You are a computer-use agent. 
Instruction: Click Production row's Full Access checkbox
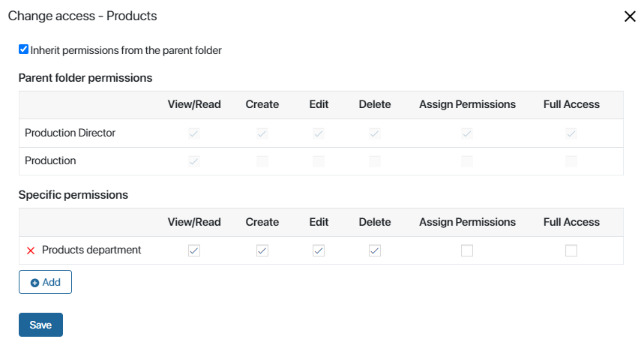click(x=571, y=161)
